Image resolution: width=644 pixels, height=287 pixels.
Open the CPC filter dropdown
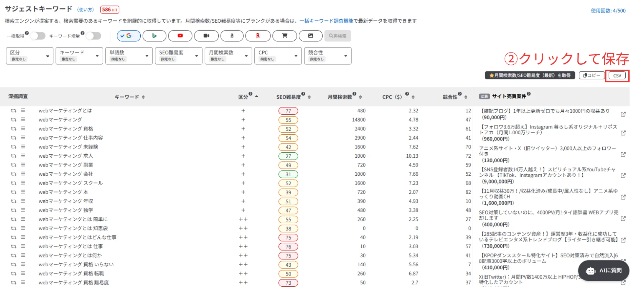[x=278, y=56]
